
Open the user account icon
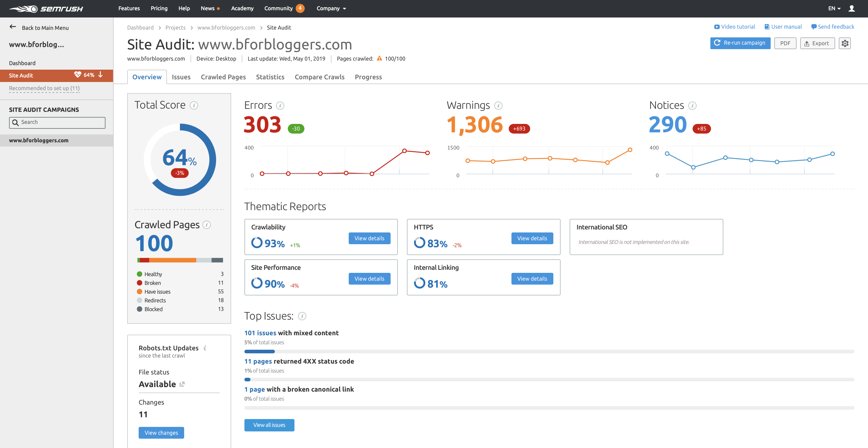[851, 8]
